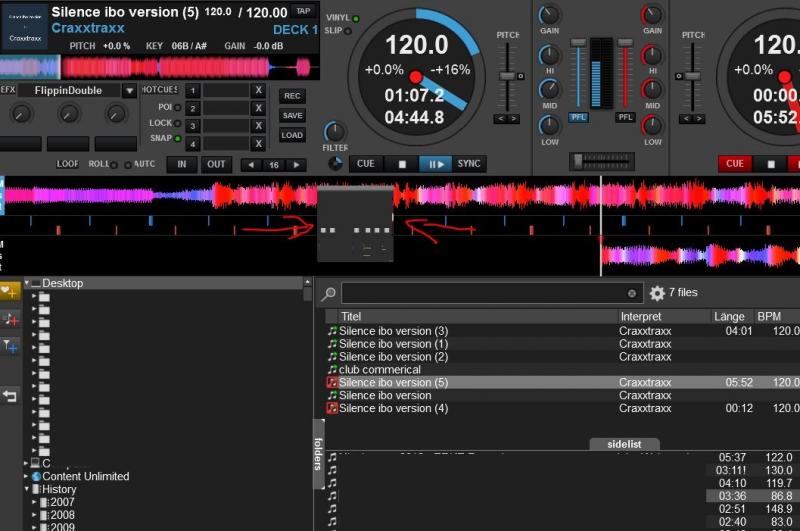The height and width of the screenshot is (531, 800).
Task: Click the Deck 1 pitch slider handle
Action: (507, 76)
